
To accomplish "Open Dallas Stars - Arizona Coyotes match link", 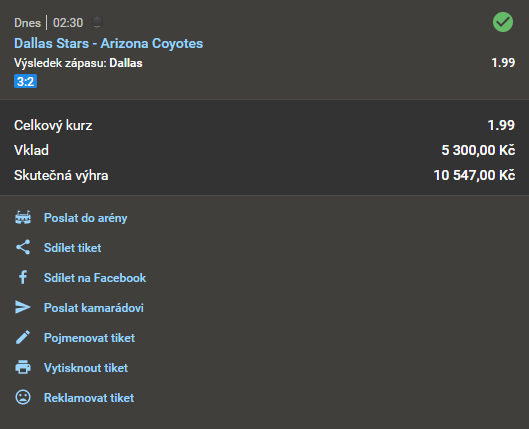I will tap(109, 44).
